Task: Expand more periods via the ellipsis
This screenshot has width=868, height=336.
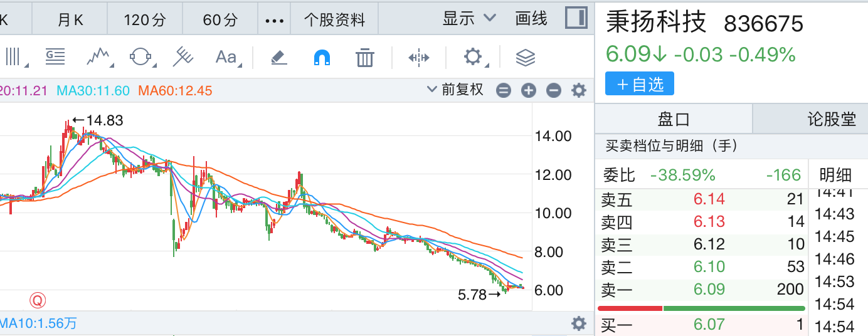Action: [275, 20]
